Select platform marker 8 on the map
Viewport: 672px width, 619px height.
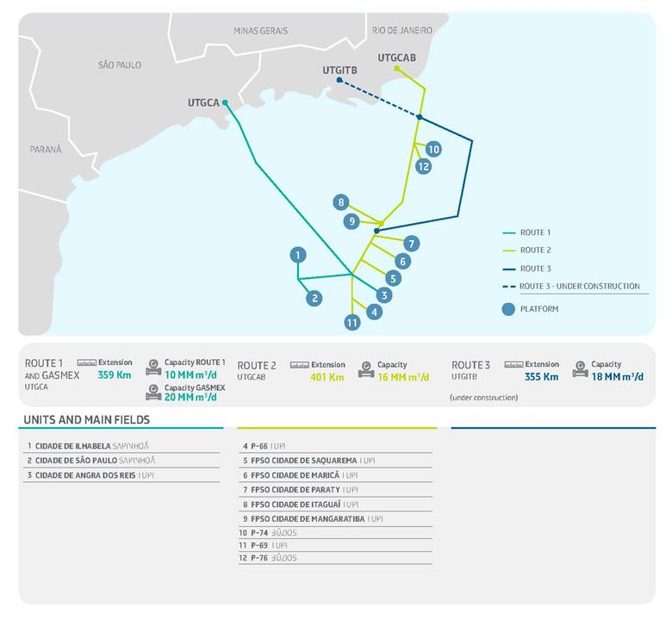tap(342, 203)
